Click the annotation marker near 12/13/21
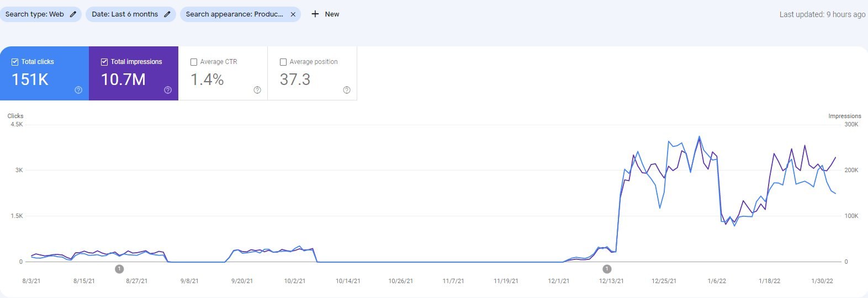 [607, 269]
